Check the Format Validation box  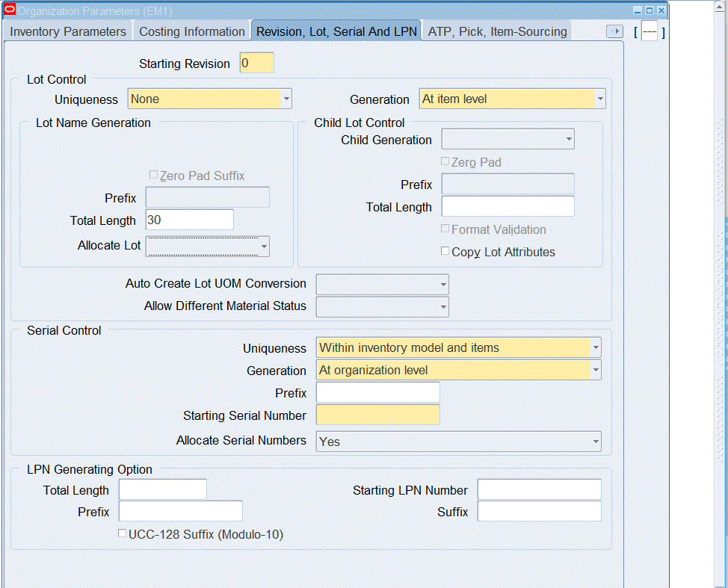pos(445,229)
